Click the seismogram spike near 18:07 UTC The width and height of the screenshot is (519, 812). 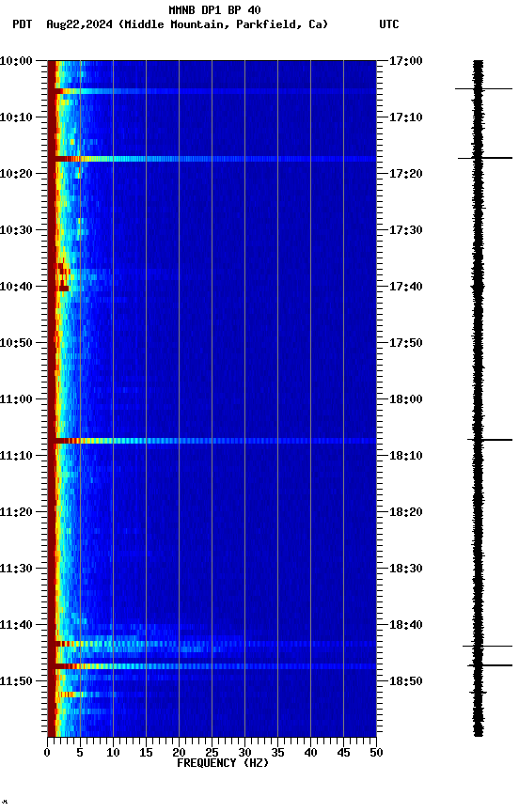(x=490, y=440)
